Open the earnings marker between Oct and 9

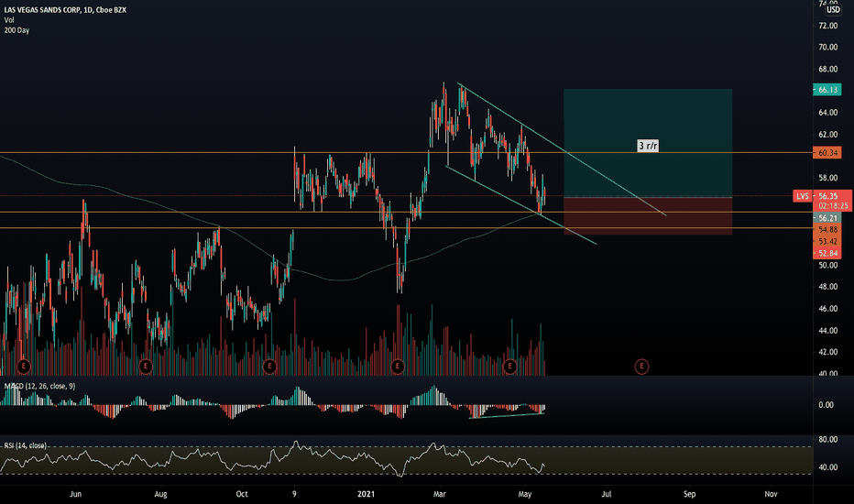point(269,367)
